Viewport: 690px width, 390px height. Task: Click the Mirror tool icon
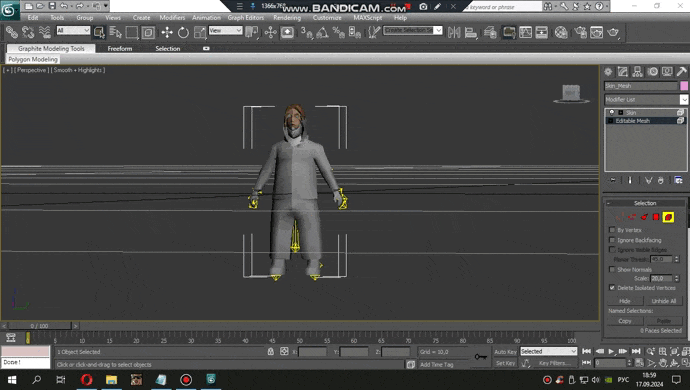[454, 32]
